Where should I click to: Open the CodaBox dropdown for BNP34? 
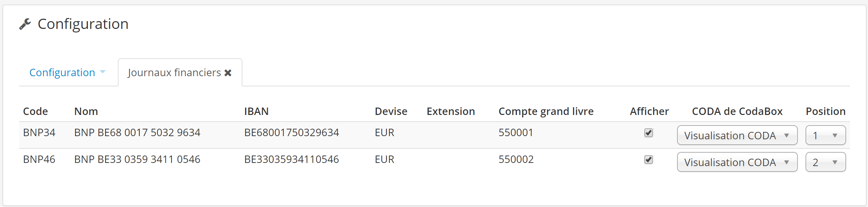pos(737,135)
